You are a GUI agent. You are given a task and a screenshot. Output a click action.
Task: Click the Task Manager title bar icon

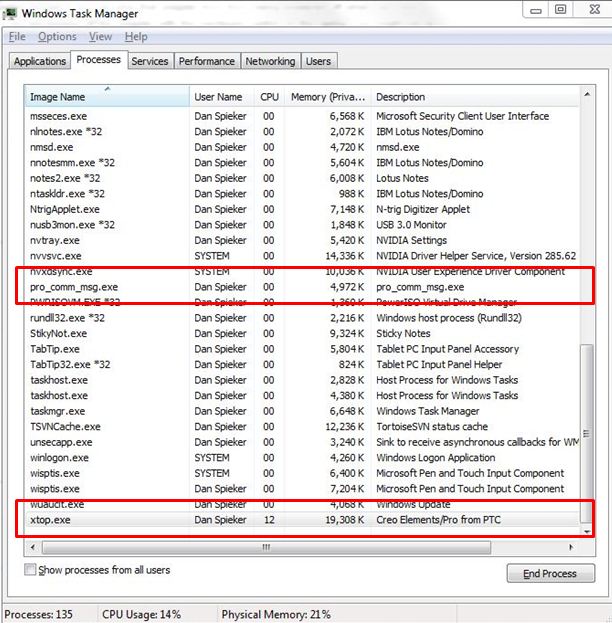click(9, 14)
